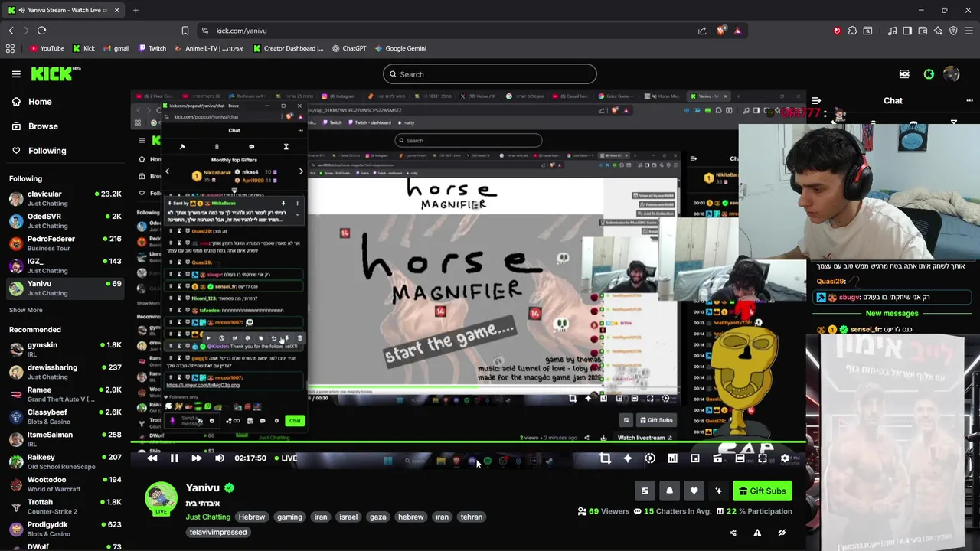Click share icon in address bar
The height and width of the screenshot is (551, 980).
click(702, 31)
